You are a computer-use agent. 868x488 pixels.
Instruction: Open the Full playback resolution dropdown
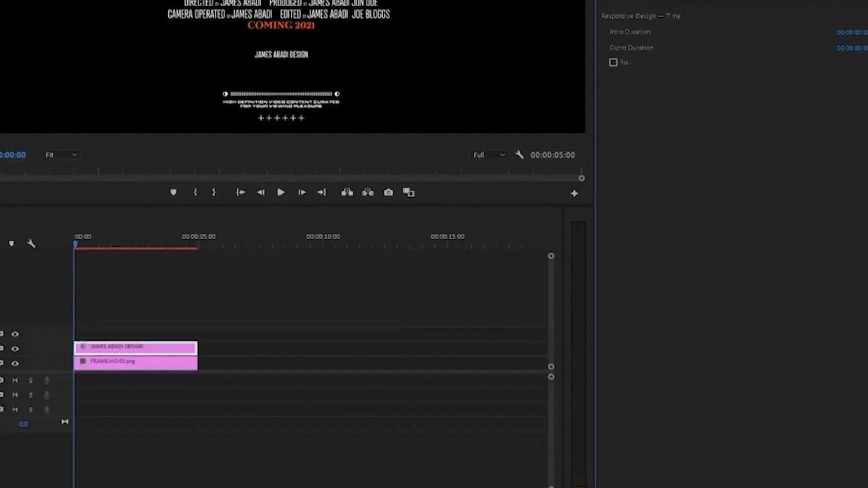click(x=489, y=155)
